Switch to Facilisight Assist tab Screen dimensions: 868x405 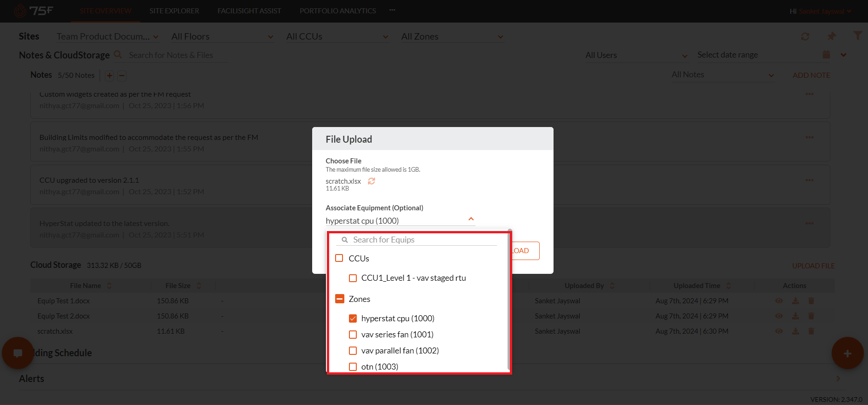click(x=249, y=11)
